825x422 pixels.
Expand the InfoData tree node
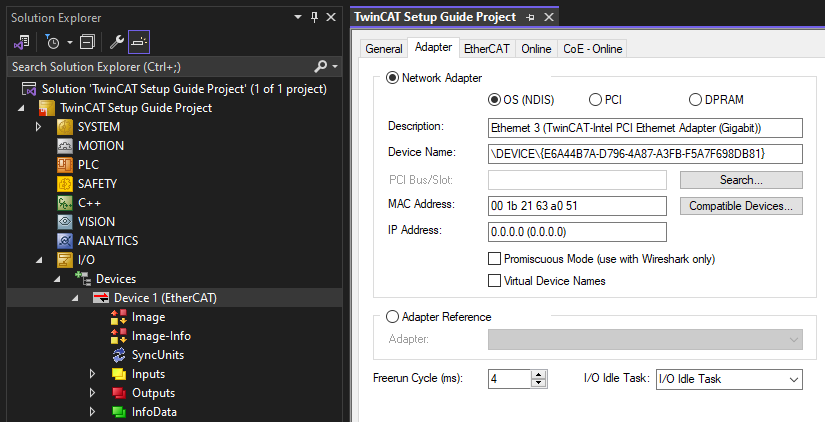[x=93, y=411]
